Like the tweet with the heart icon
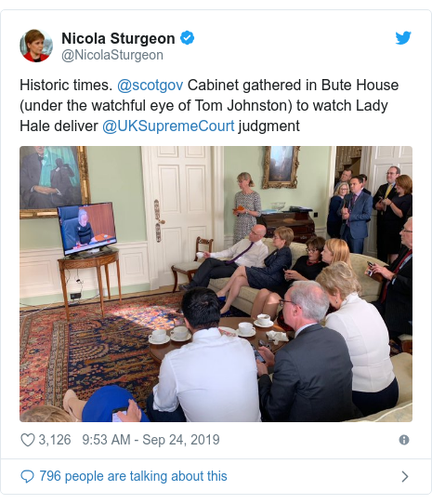432x504 pixels. [x=28, y=440]
